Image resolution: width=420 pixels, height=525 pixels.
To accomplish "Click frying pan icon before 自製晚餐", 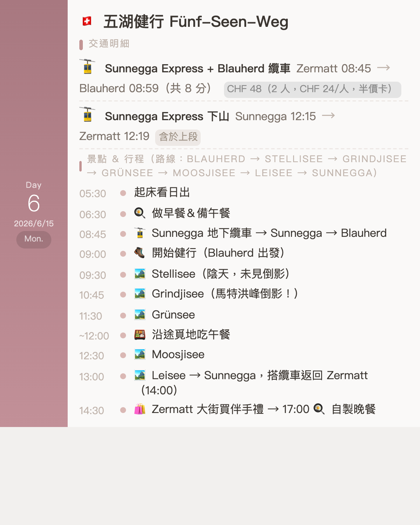I will point(319,409).
